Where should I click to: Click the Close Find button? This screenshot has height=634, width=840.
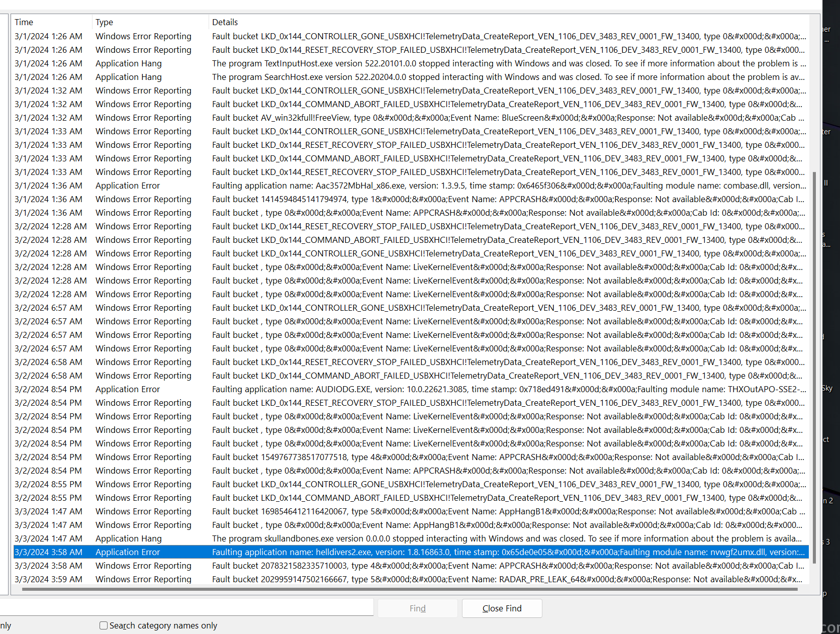coord(502,608)
